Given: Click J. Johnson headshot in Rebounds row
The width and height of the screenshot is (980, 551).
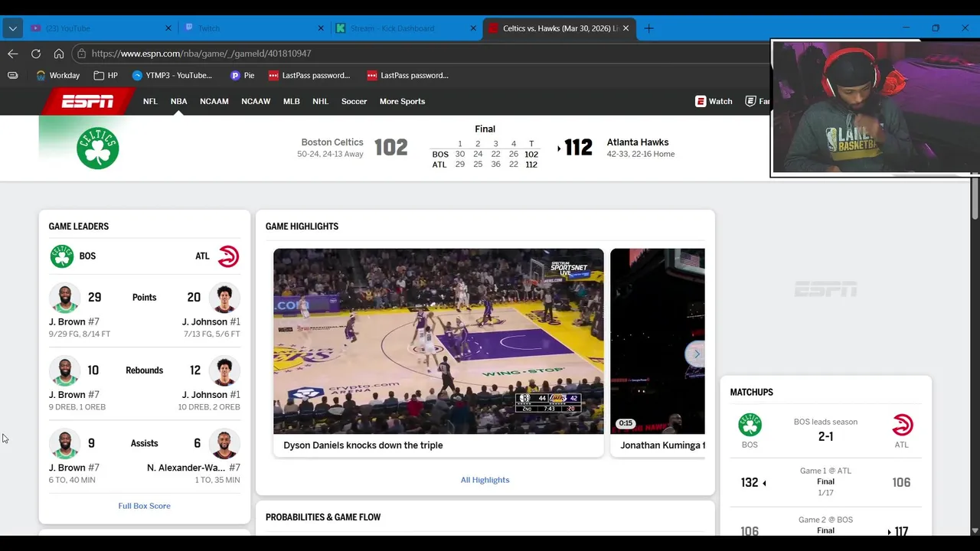Looking at the screenshot, I should pyautogui.click(x=224, y=371).
